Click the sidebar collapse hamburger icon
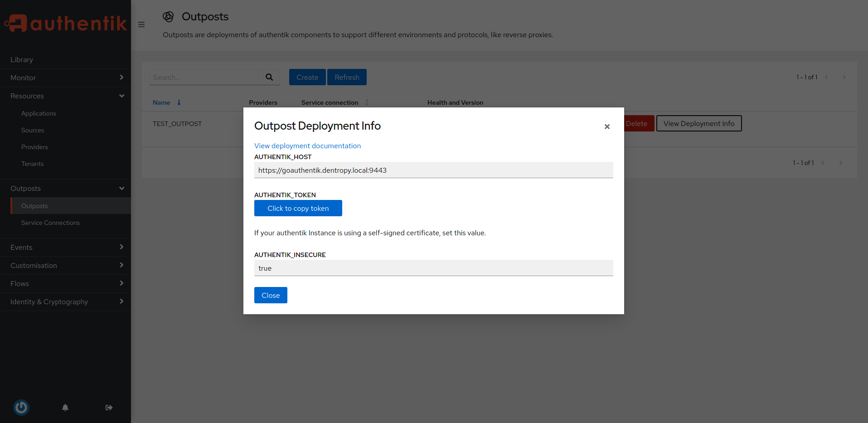Image resolution: width=868 pixels, height=423 pixels. [x=141, y=24]
